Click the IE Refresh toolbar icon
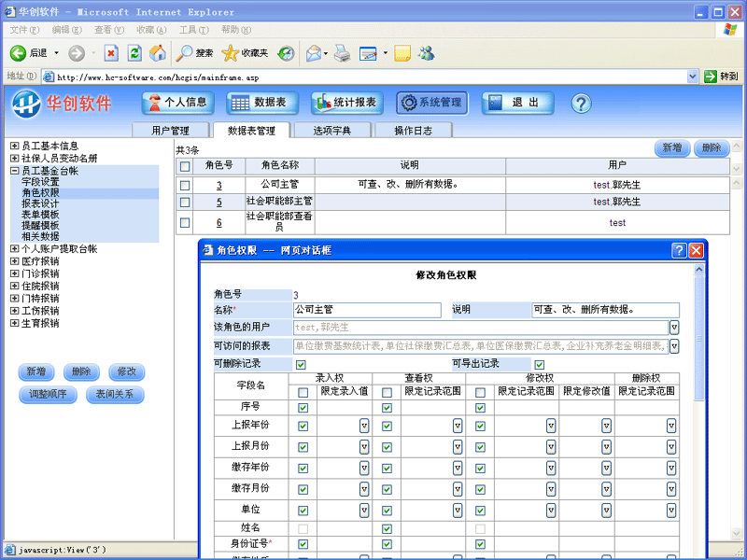 134,53
